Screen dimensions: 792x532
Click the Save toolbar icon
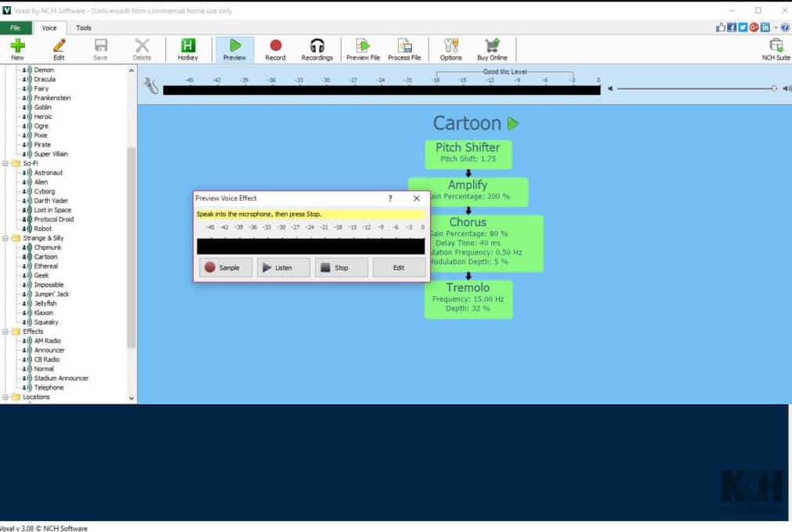(x=100, y=49)
